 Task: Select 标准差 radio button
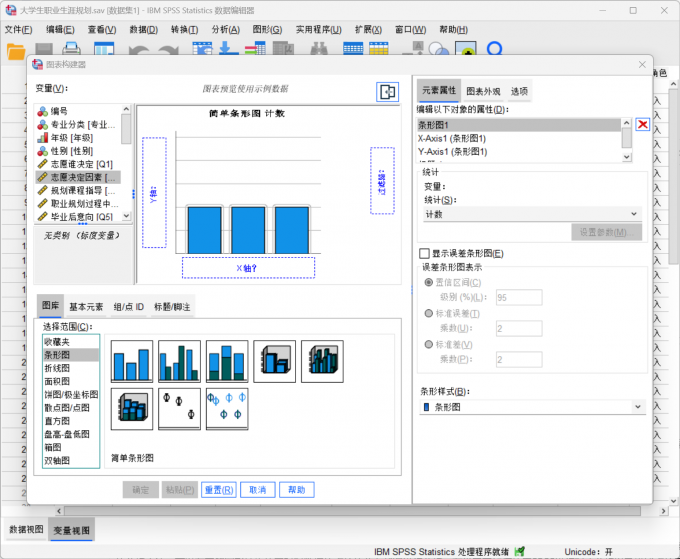point(428,344)
